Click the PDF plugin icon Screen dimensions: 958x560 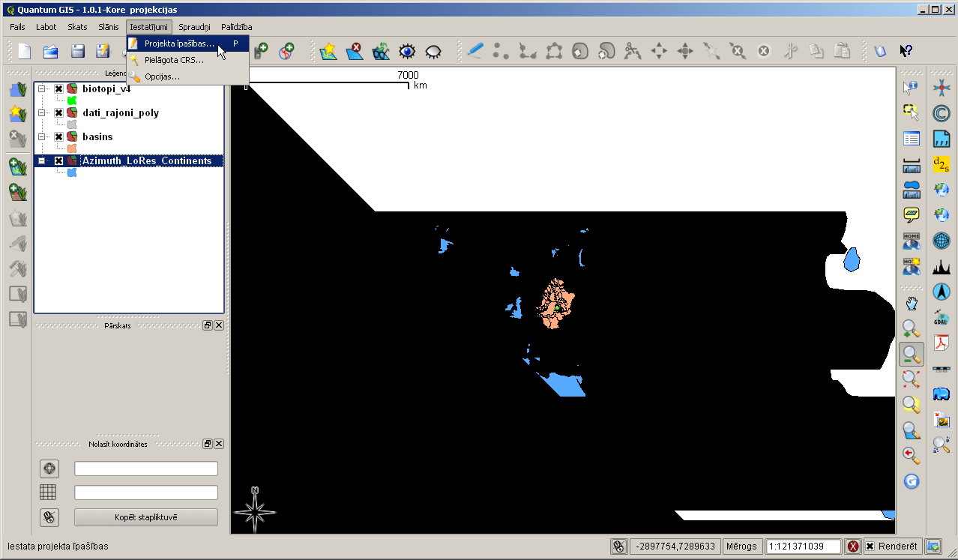click(942, 343)
